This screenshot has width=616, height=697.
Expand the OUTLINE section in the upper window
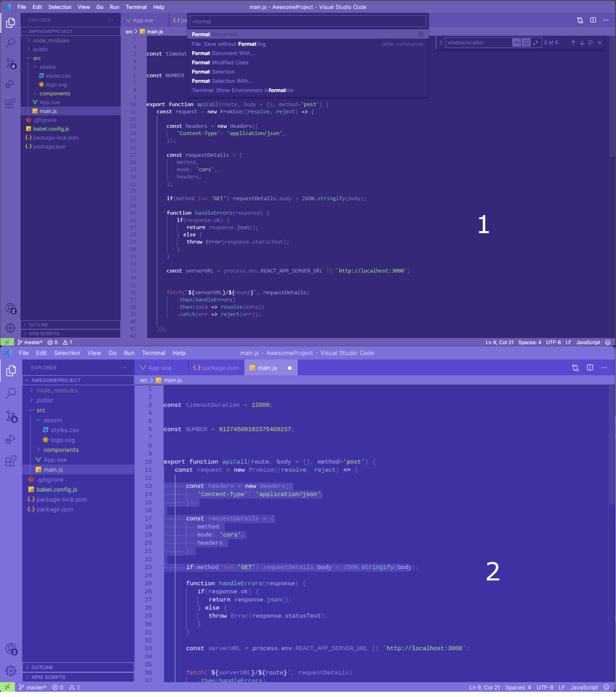pyautogui.click(x=71, y=325)
